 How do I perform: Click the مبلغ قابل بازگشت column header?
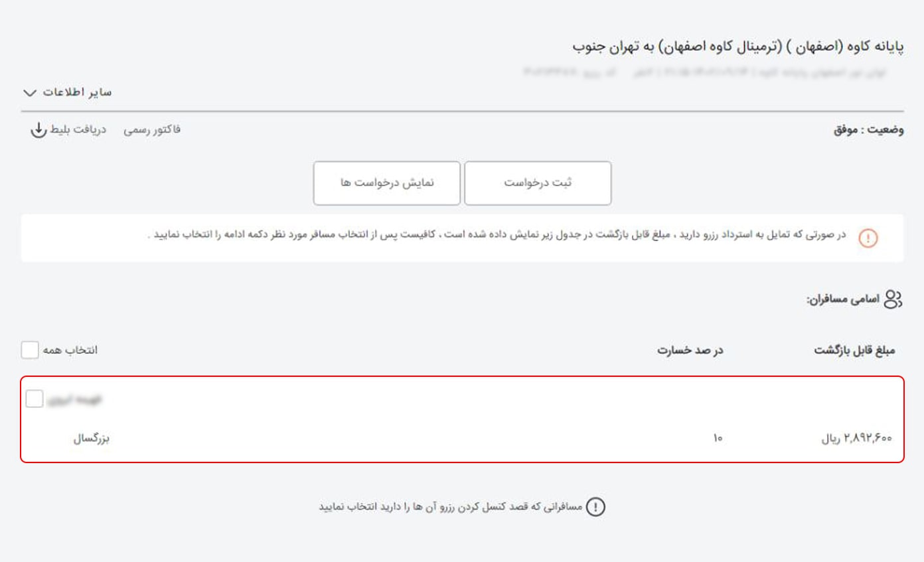854,350
